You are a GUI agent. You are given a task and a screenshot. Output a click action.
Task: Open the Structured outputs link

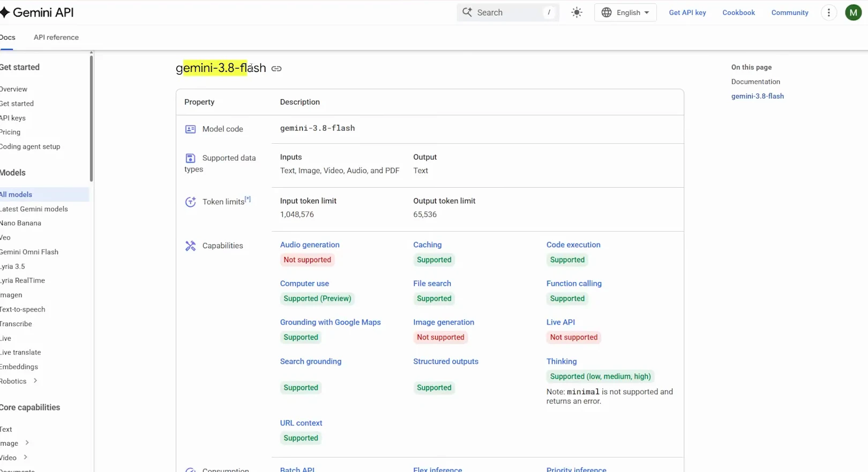tap(446, 362)
